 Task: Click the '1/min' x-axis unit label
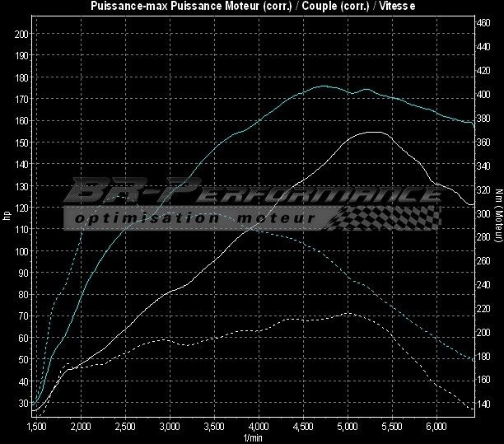251,437
